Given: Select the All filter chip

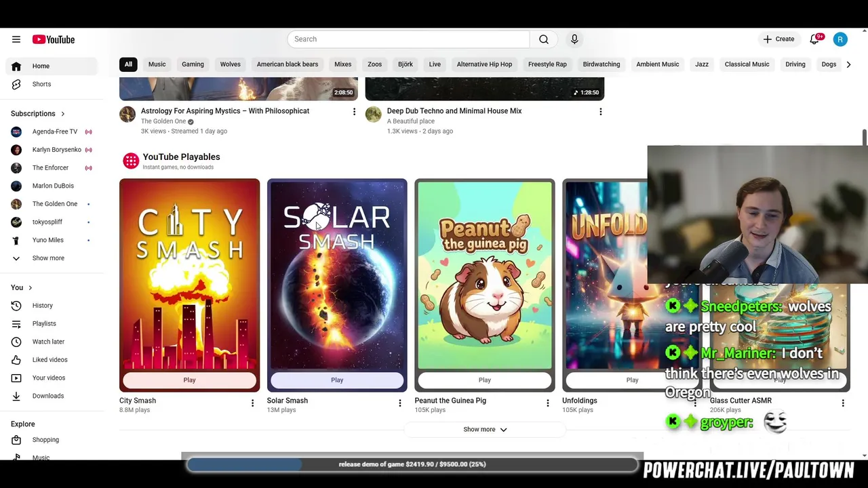Looking at the screenshot, I should 128,64.
